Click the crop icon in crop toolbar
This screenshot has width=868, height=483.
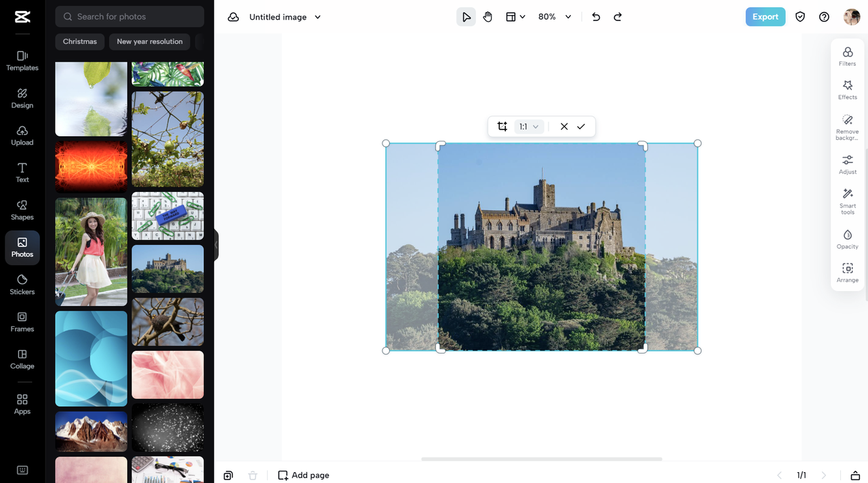pyautogui.click(x=502, y=126)
